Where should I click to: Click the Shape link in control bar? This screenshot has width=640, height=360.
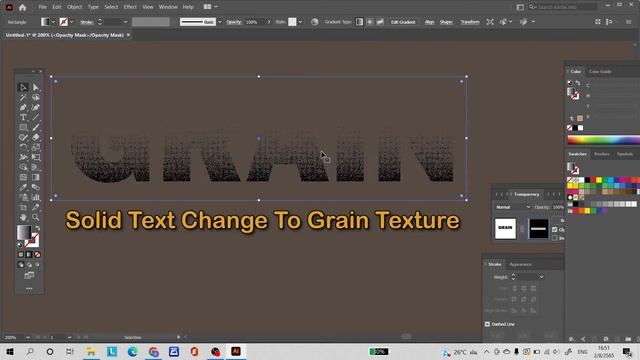(x=446, y=22)
